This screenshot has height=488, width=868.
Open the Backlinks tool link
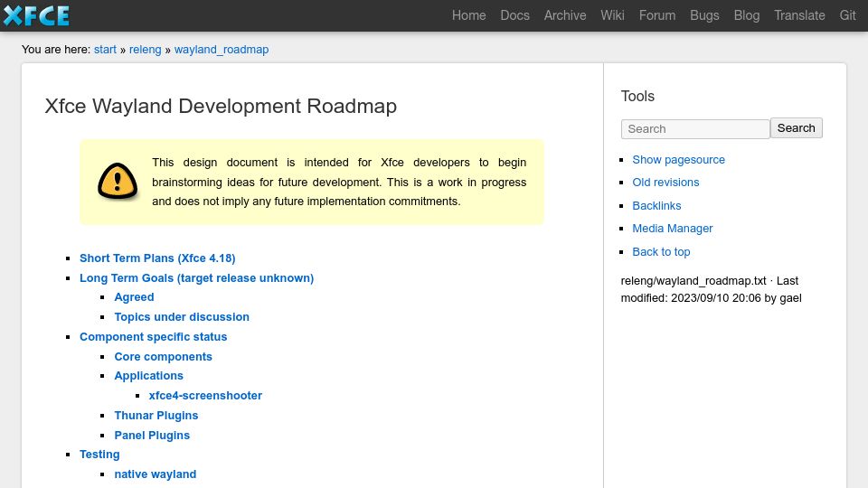point(656,205)
